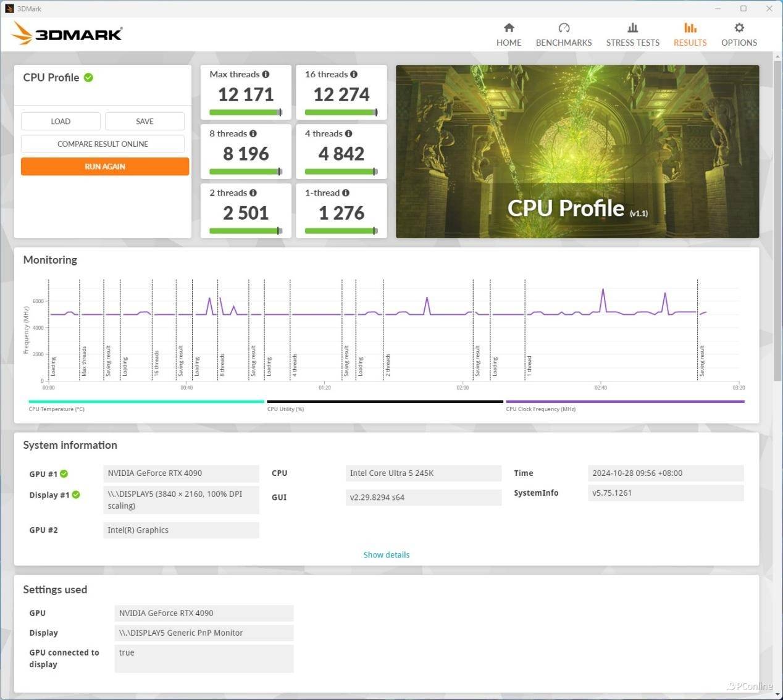Click the 4 threads score 4 842
Image resolution: width=783 pixels, height=700 pixels.
click(341, 154)
